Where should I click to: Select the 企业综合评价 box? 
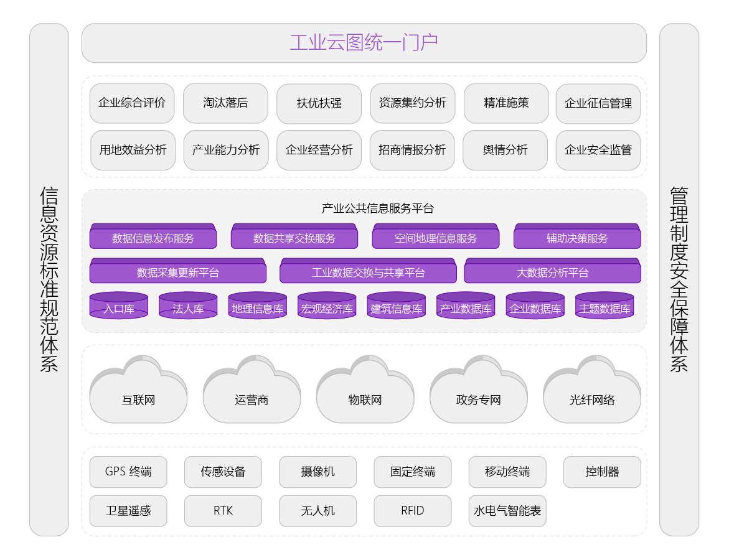point(132,103)
